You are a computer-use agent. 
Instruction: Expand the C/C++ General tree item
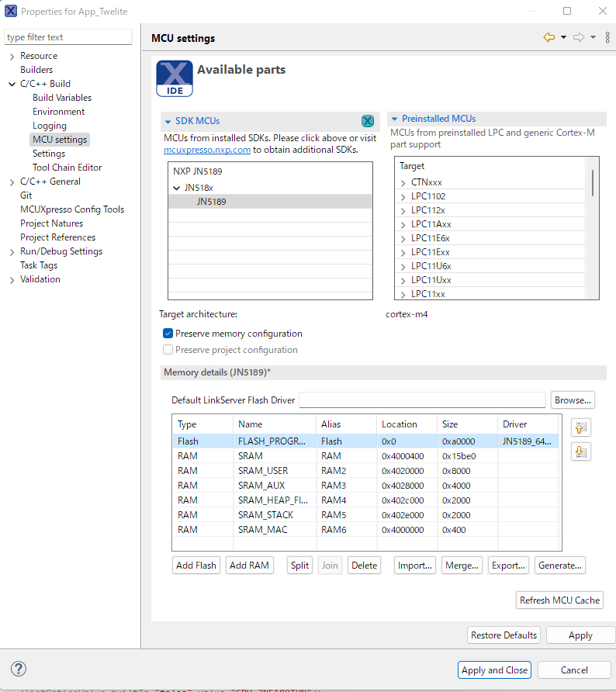click(12, 182)
